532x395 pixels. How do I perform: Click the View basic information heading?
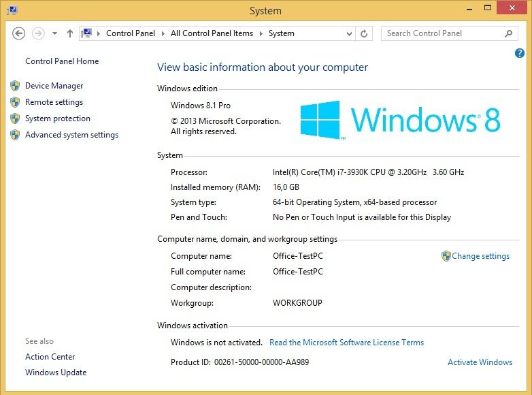click(263, 67)
